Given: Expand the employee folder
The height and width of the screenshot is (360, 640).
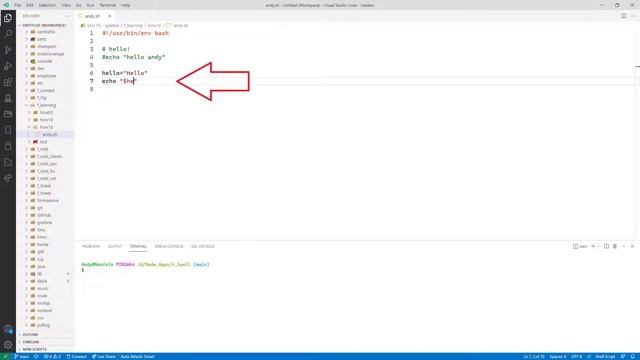Looking at the screenshot, I should coord(46,76).
